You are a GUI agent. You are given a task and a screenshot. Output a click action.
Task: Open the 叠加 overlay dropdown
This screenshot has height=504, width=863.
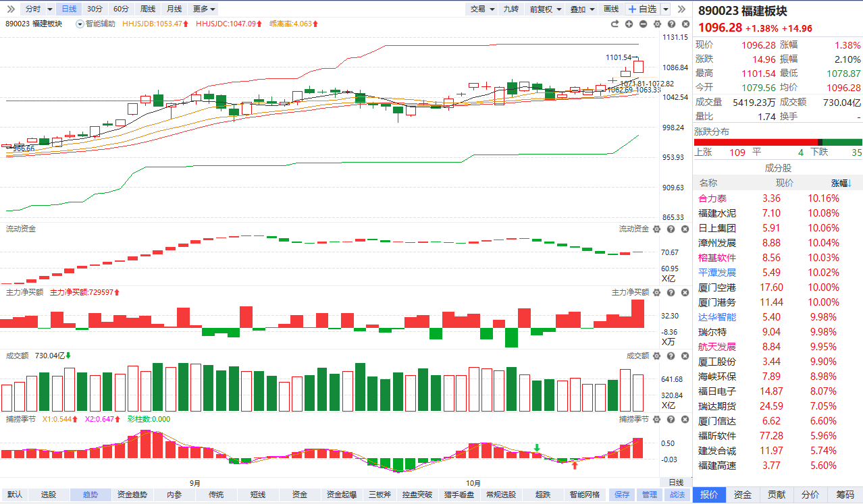581,9
